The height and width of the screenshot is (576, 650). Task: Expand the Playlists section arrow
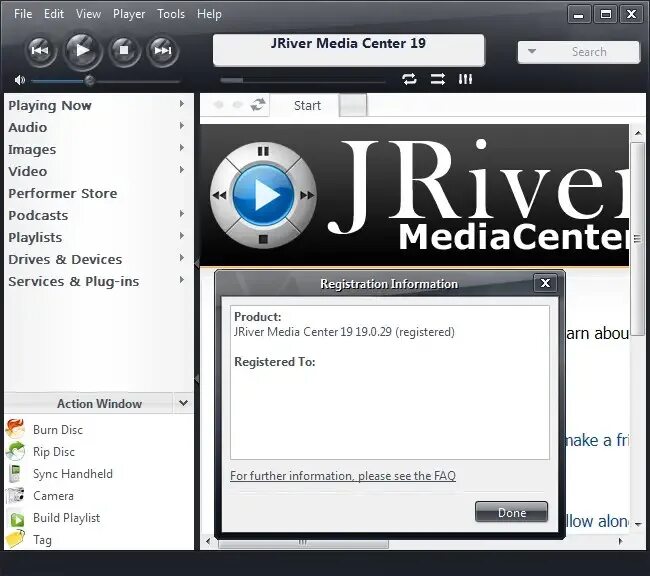click(182, 236)
